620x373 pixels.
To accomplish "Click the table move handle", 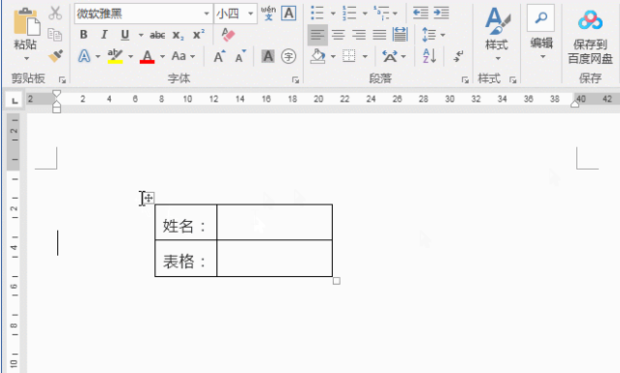I will 149,197.
